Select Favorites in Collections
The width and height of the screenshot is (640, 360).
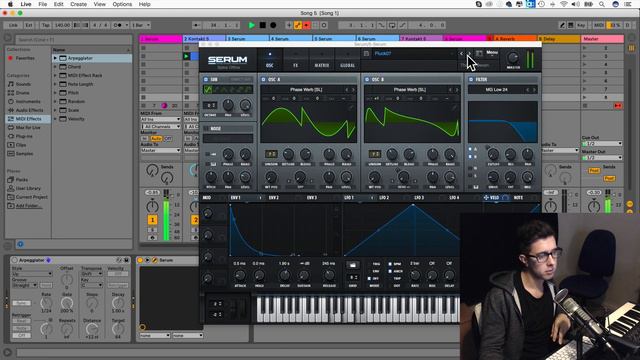click(x=25, y=58)
